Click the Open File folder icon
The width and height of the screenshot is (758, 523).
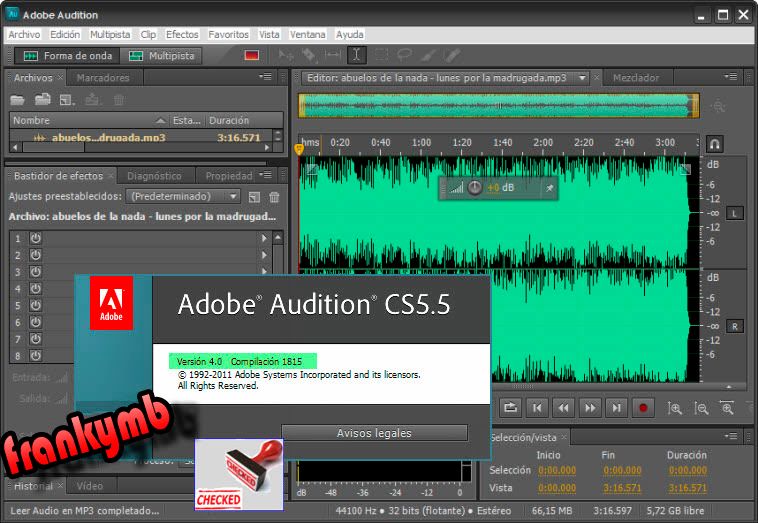pyautogui.click(x=17, y=100)
